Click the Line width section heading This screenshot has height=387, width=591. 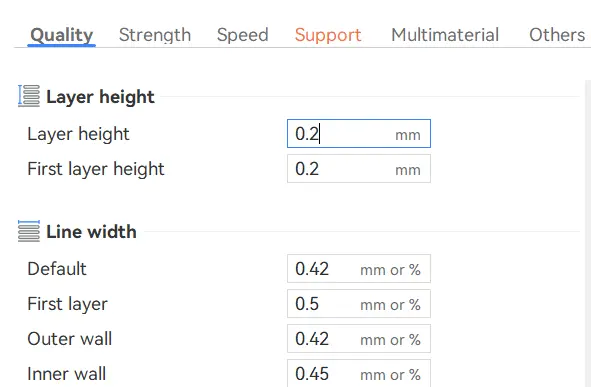tap(91, 231)
